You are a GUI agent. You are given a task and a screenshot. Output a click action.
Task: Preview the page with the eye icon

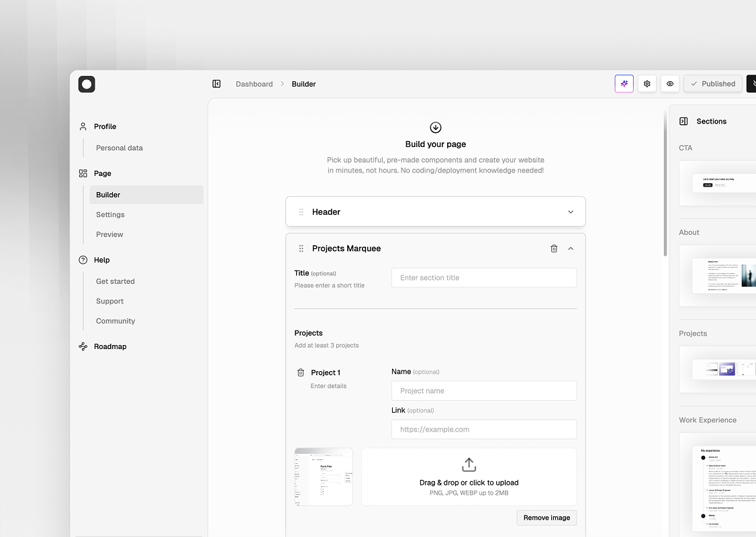click(670, 83)
